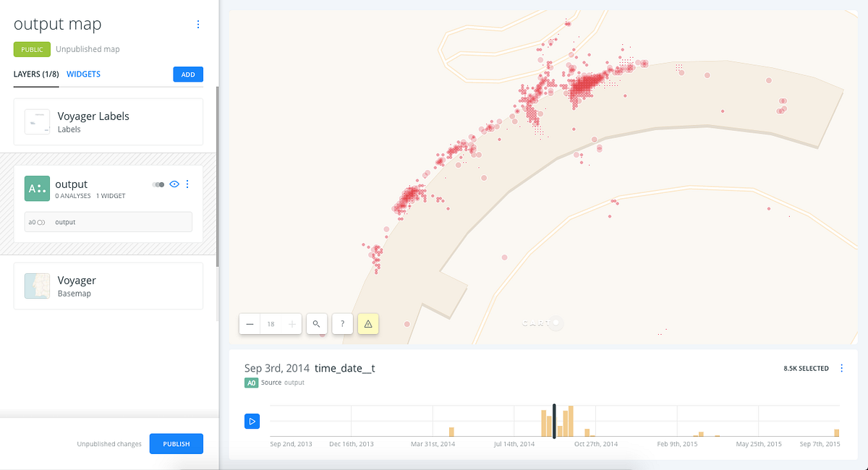Open the output layer three-dot menu

187,184
